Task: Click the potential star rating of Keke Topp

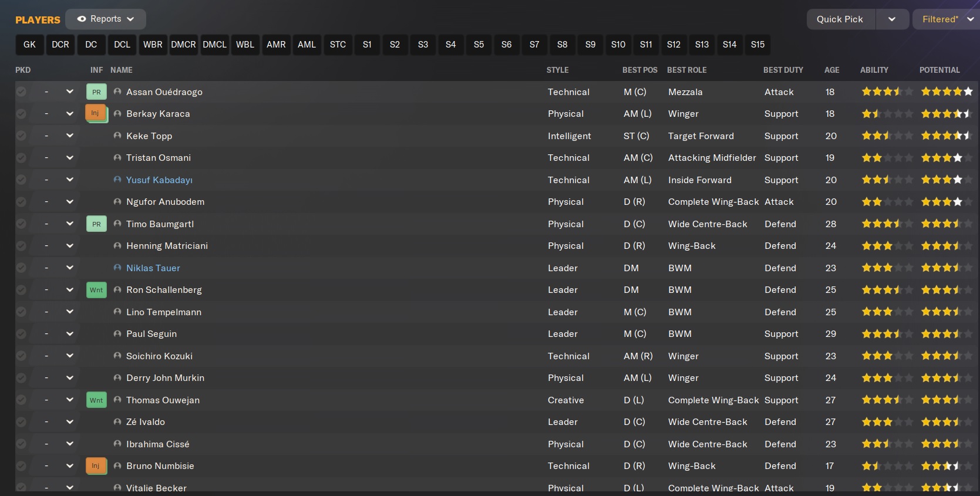Action: (946, 136)
